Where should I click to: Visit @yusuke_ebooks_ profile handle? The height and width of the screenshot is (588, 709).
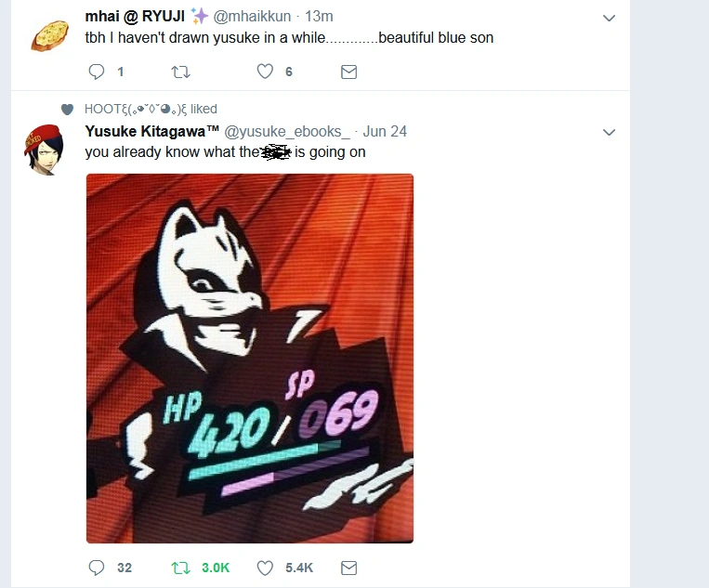(x=287, y=132)
